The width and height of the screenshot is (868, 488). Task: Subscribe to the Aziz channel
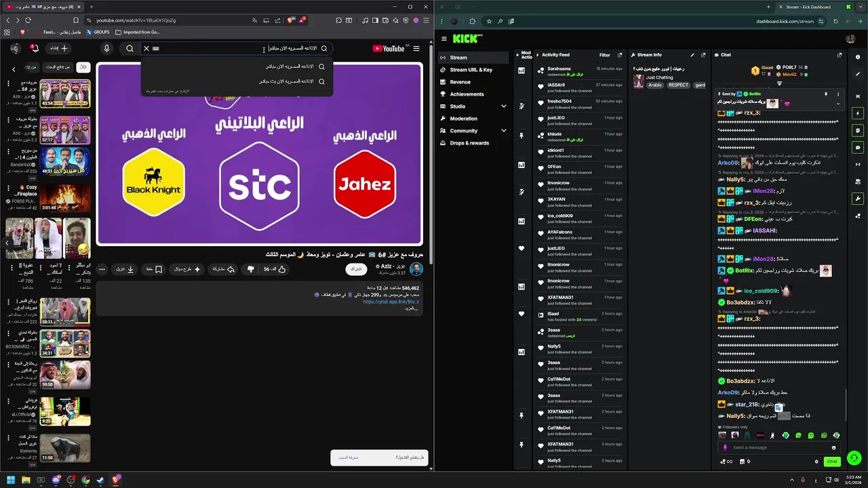point(355,269)
